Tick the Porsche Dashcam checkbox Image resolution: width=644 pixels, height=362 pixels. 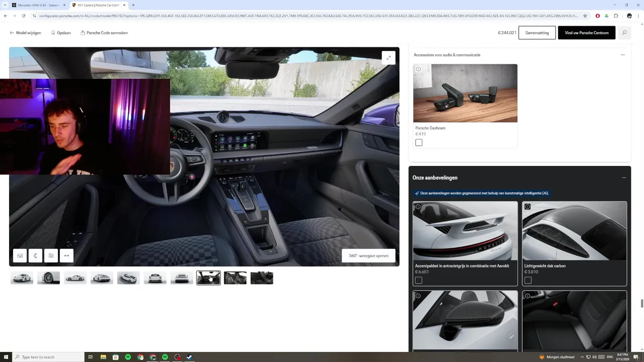pos(419,143)
